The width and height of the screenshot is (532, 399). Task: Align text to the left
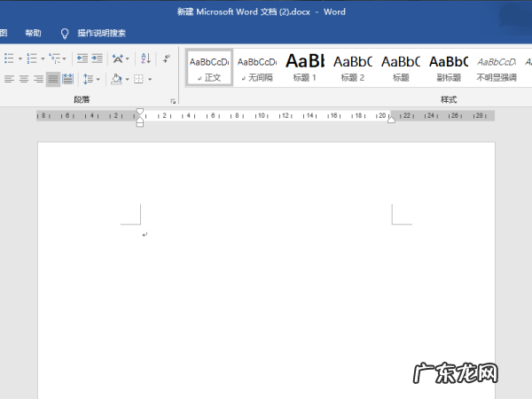[9, 79]
